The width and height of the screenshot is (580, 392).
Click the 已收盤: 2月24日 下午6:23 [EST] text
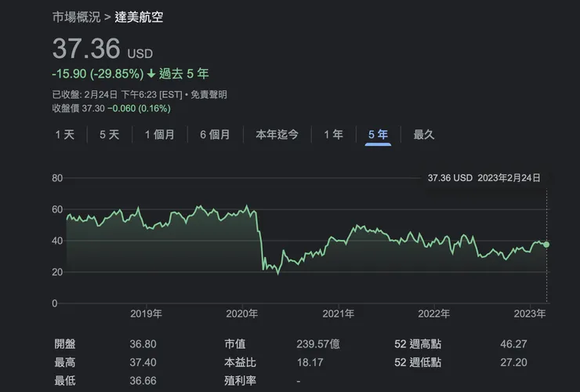coord(118,95)
